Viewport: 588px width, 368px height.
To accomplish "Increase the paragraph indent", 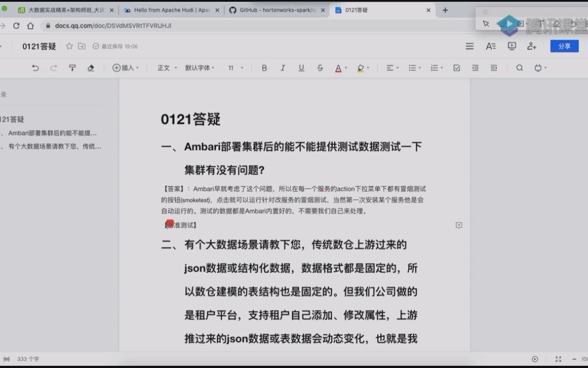I will click(494, 68).
